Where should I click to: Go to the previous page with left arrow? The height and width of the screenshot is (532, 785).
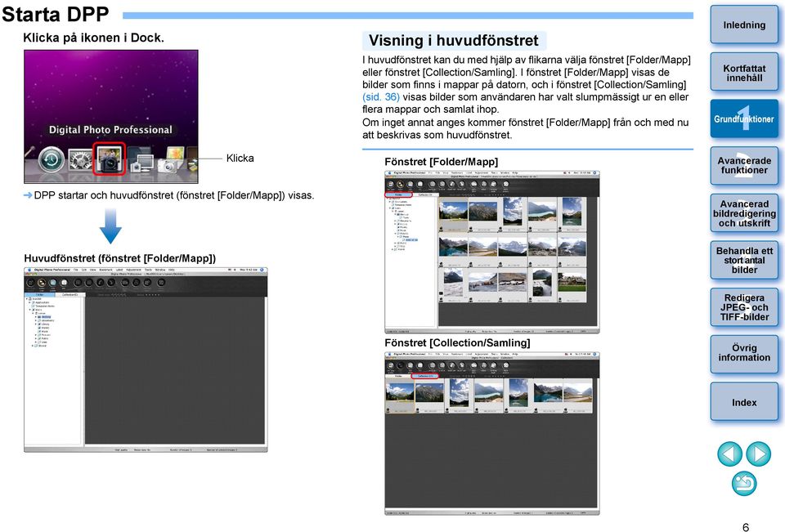pyautogui.click(x=729, y=454)
